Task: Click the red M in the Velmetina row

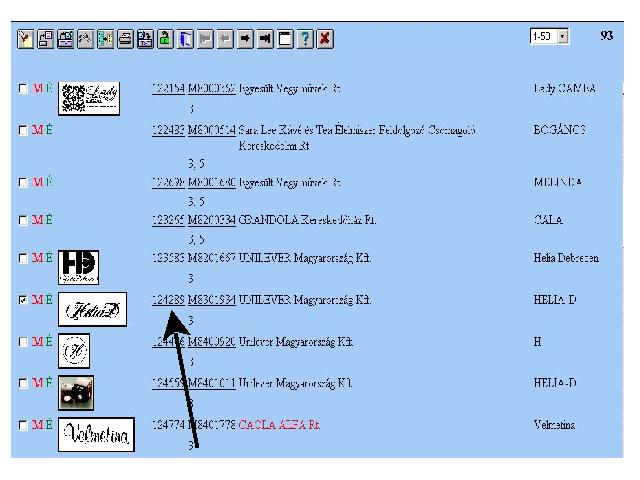Action: pos(38,425)
